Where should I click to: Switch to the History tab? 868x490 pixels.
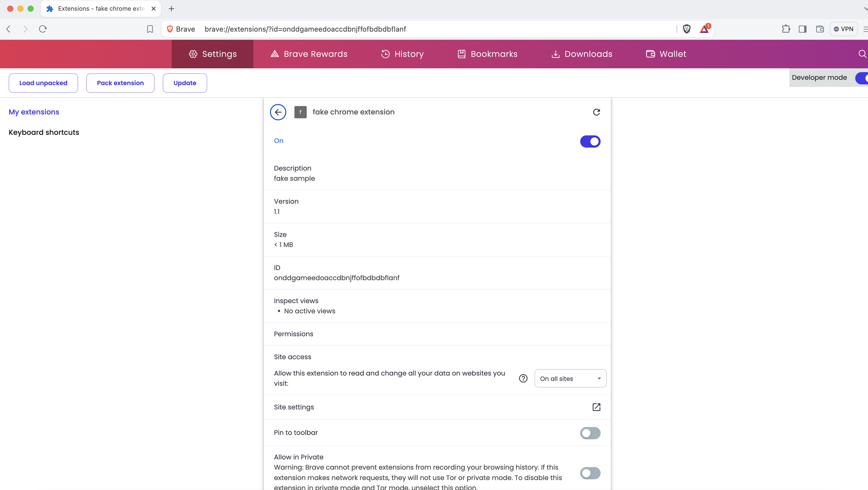coord(402,54)
